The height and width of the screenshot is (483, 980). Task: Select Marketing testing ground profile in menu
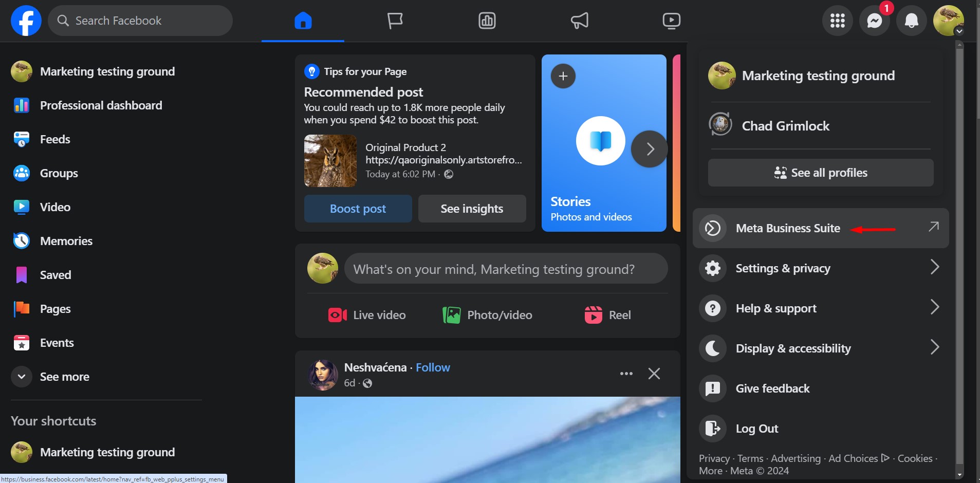(821, 76)
